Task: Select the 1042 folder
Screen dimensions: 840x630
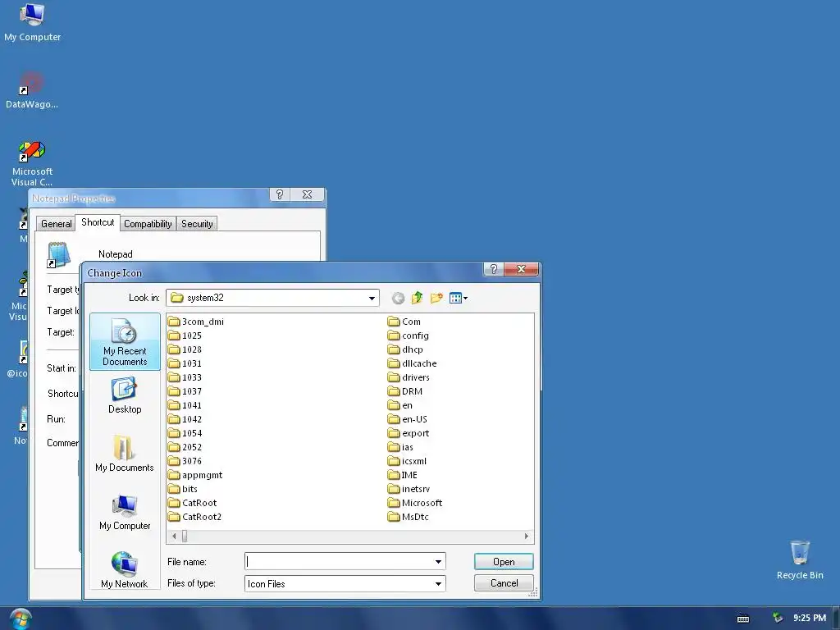Action: point(185,419)
